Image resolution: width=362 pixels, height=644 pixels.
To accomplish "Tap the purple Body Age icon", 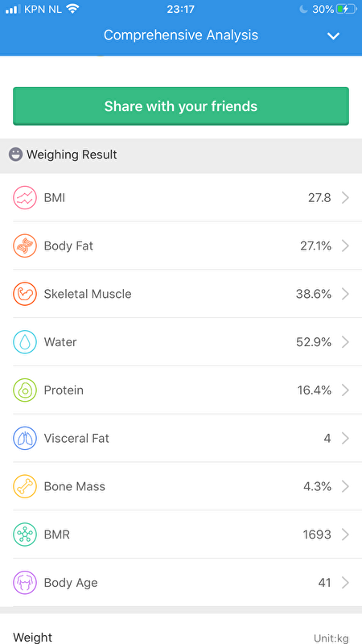I will point(25,582).
